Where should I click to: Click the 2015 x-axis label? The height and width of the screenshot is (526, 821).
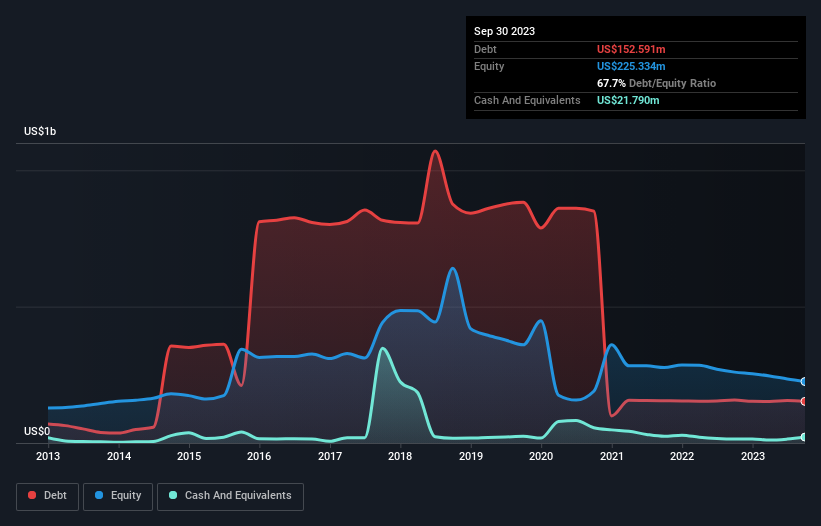(x=189, y=456)
